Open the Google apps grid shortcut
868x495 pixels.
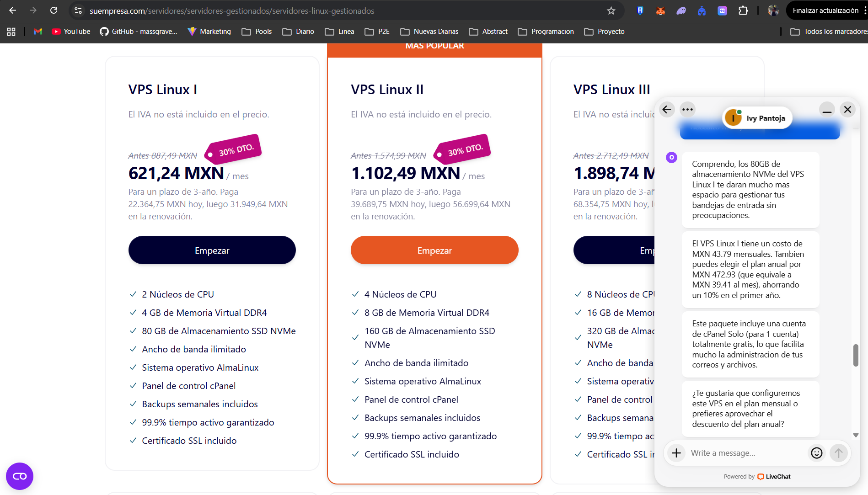pyautogui.click(x=11, y=32)
